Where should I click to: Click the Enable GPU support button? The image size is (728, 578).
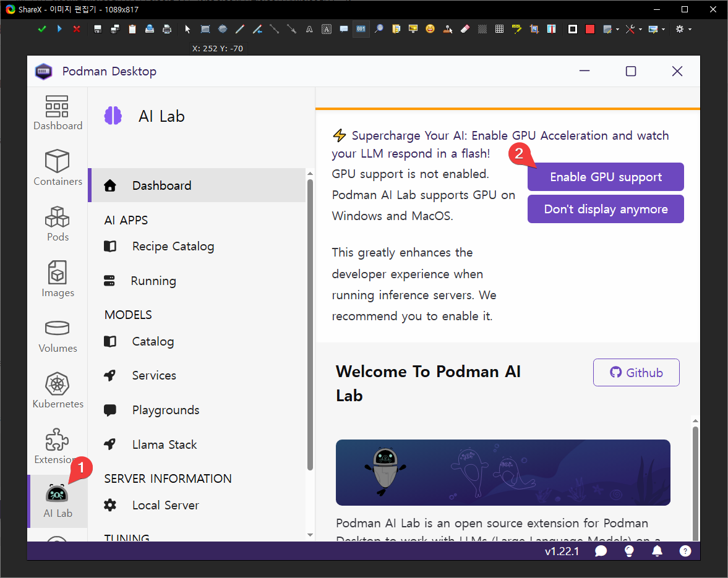(x=606, y=177)
